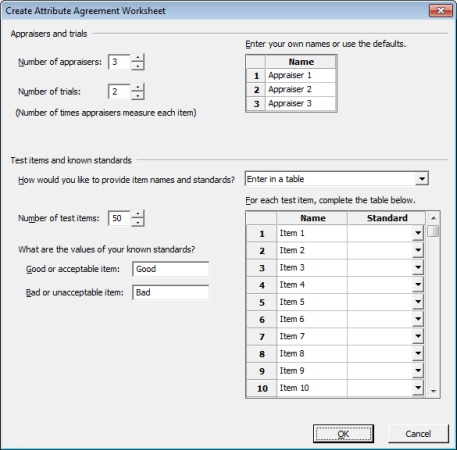
Task: Click the Cancel button
Action: (418, 434)
